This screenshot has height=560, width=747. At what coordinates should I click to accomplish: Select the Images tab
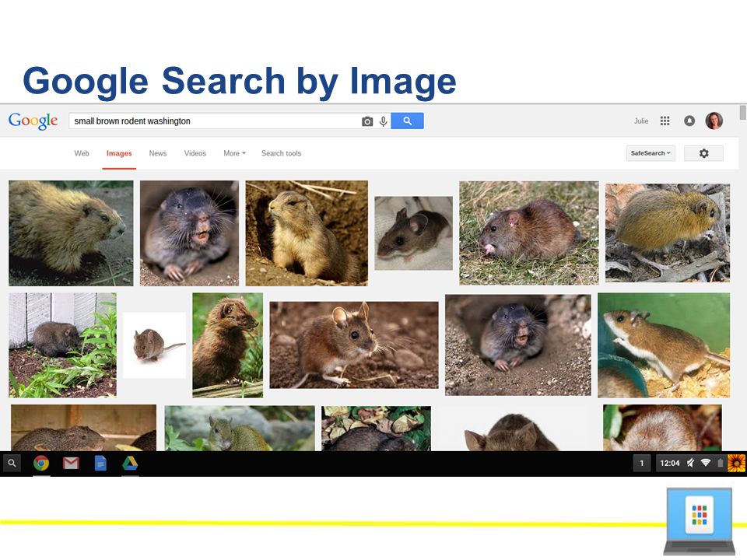coord(119,153)
